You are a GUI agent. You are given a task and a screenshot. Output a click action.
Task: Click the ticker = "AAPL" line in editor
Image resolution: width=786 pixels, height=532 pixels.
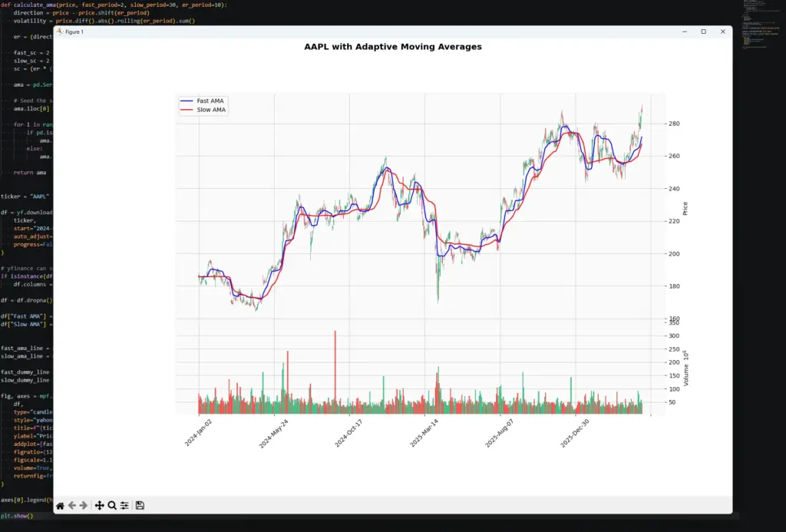pos(25,197)
